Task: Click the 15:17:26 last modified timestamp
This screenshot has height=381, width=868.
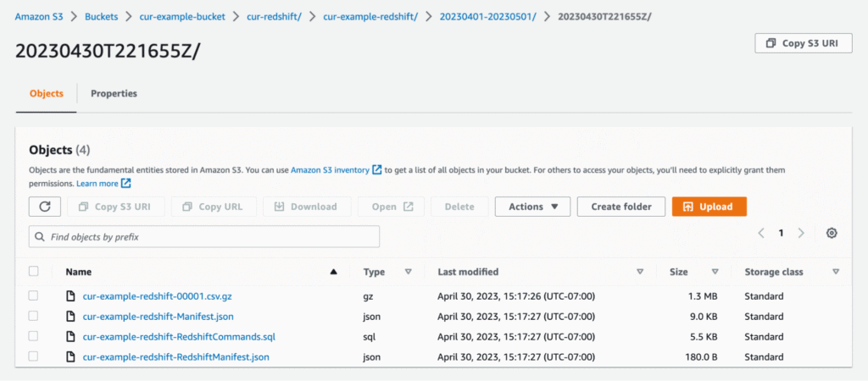Action: point(516,296)
